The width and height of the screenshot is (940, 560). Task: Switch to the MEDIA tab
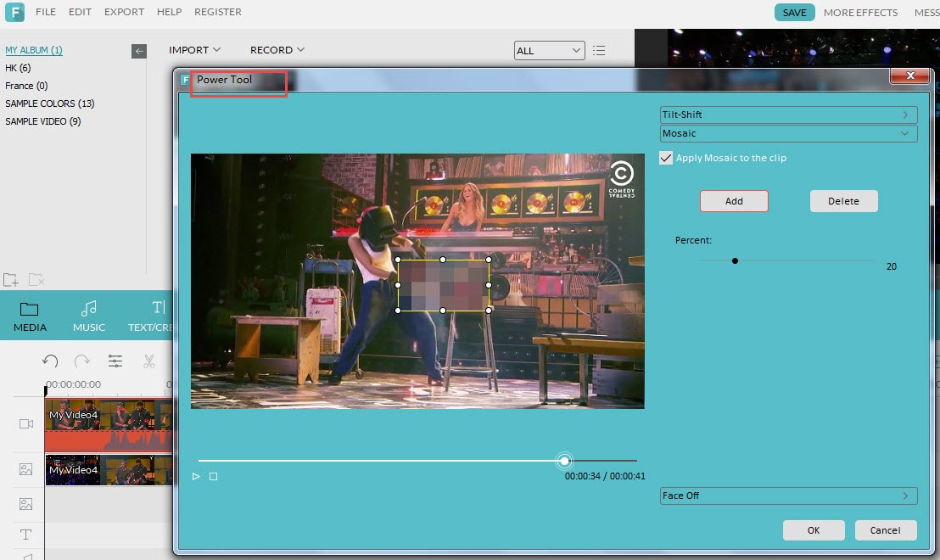30,317
